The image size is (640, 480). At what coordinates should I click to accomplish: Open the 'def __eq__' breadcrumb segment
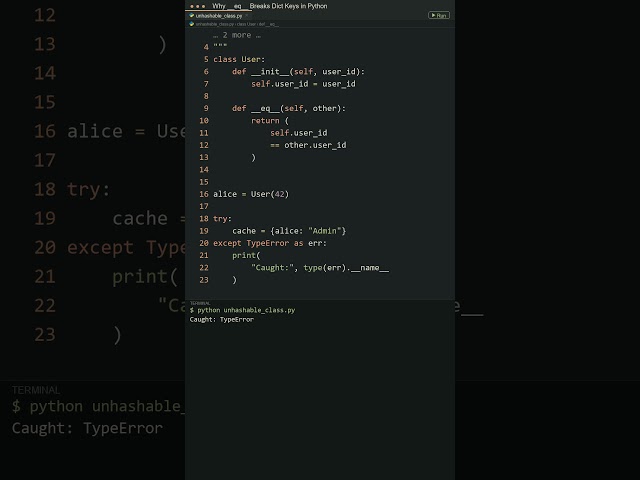tap(269, 24)
